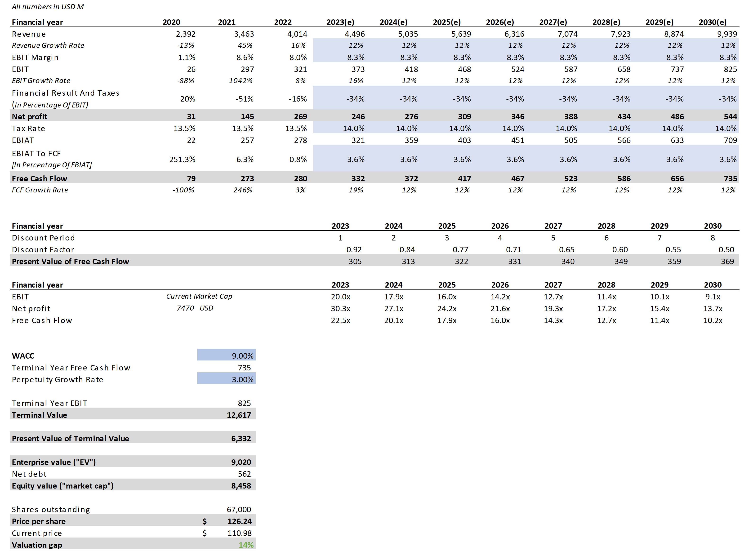Select the Present Value of Terminal Value 6,332
Screen dimensions: 753x560
pos(241,438)
